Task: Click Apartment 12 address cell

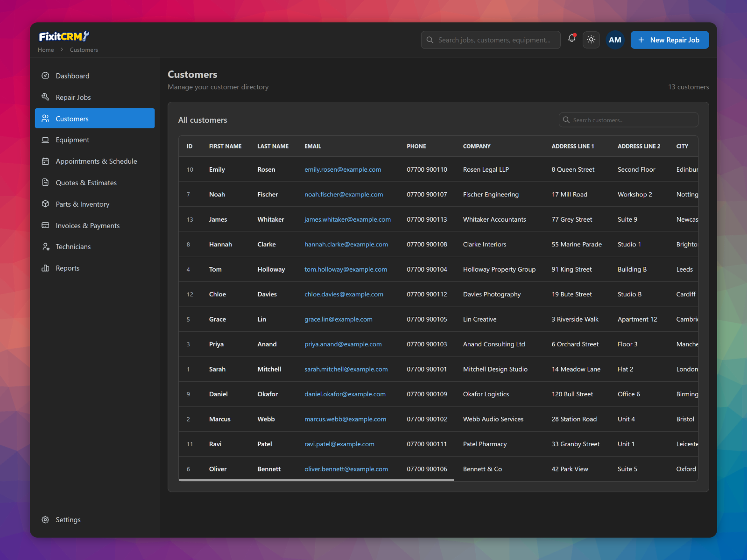Action: point(637,319)
